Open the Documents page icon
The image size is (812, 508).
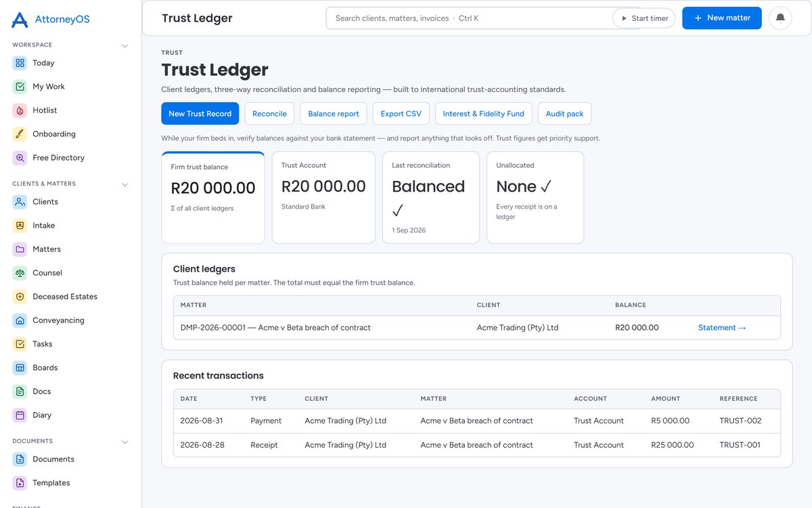click(x=20, y=459)
